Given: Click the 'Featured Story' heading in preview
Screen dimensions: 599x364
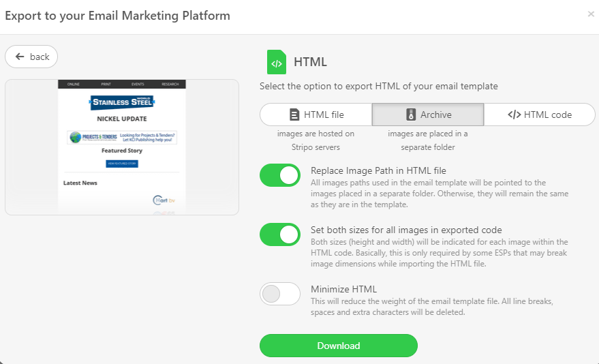Looking at the screenshot, I should [x=122, y=151].
